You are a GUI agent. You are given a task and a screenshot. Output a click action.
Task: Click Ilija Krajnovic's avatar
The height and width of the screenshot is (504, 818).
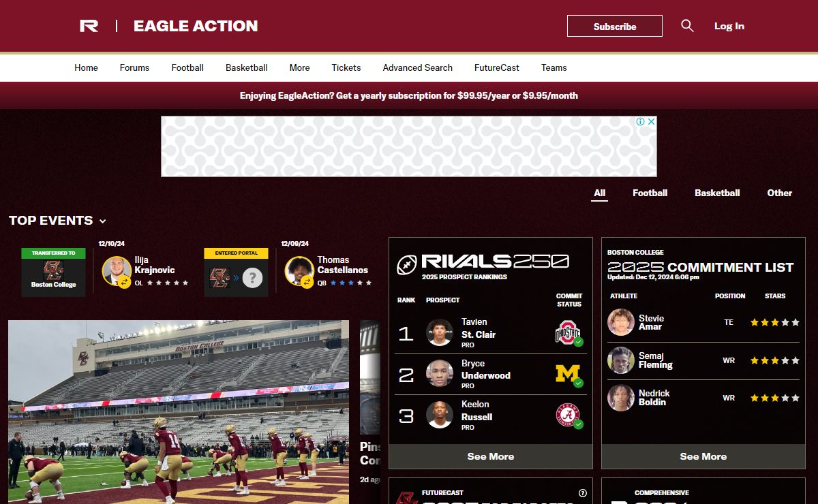[117, 271]
